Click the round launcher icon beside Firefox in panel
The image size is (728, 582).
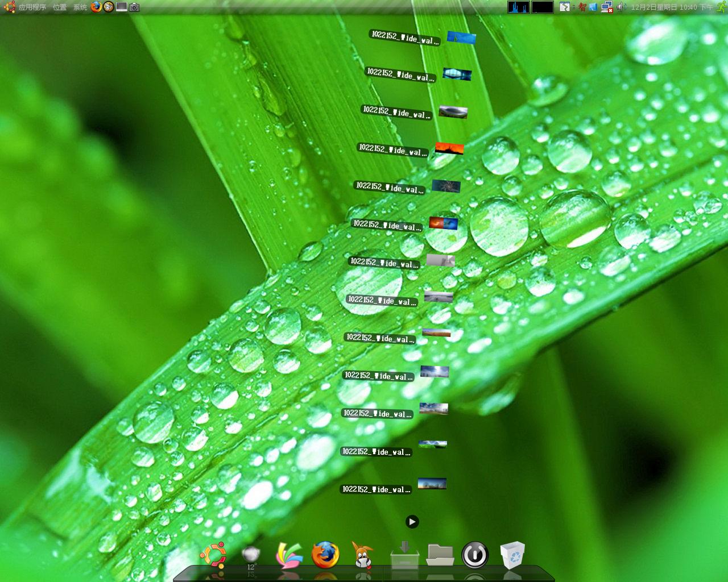click(x=109, y=7)
